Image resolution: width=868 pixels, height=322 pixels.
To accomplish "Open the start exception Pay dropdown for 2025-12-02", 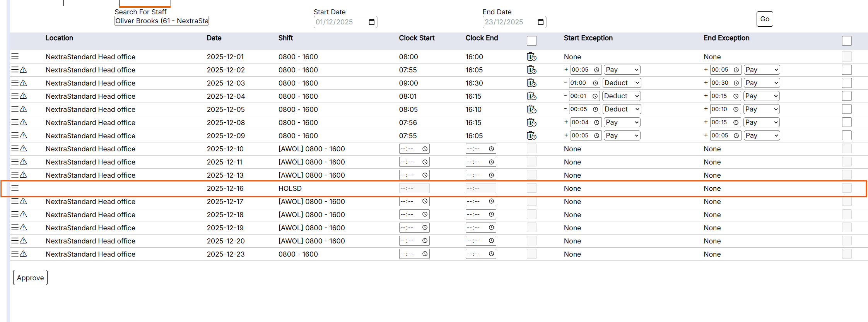I will 622,70.
